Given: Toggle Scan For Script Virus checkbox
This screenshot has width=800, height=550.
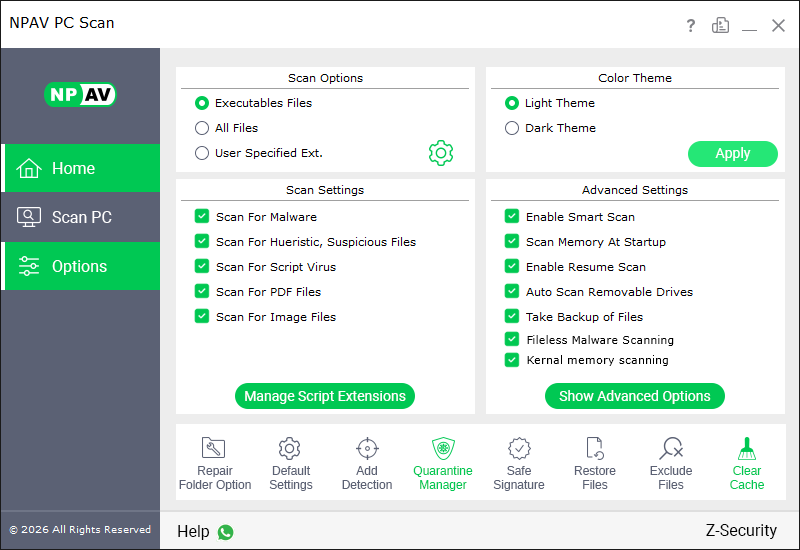Looking at the screenshot, I should point(202,266).
